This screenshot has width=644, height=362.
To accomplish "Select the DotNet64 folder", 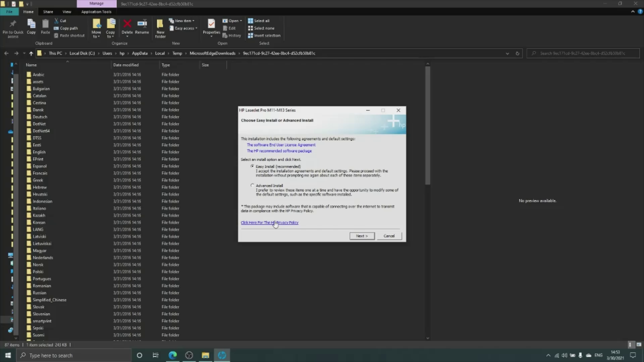I will point(41,131).
